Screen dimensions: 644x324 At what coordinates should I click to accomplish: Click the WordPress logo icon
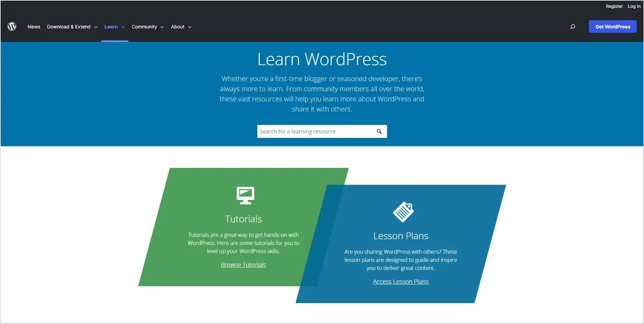tap(12, 27)
